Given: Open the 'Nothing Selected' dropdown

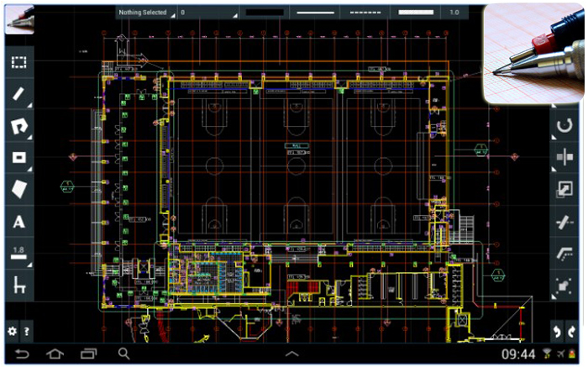Looking at the screenshot, I should [x=146, y=13].
